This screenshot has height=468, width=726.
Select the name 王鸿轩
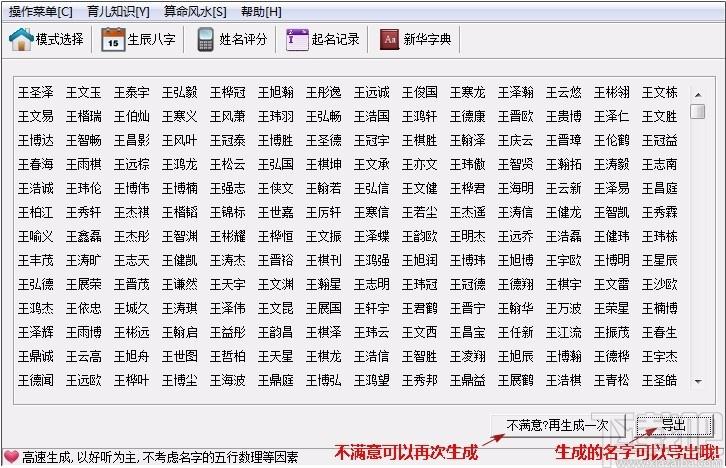(x=419, y=116)
